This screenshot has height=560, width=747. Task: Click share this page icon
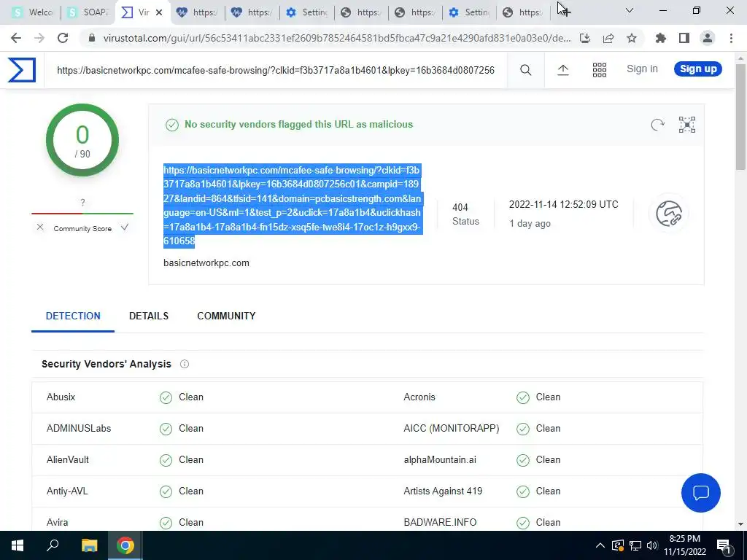click(608, 38)
